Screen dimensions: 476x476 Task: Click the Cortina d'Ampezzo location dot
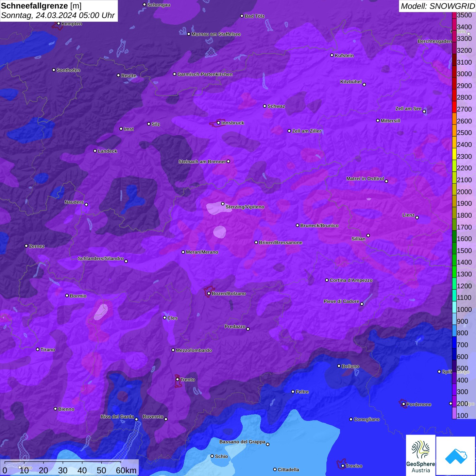[327, 280]
